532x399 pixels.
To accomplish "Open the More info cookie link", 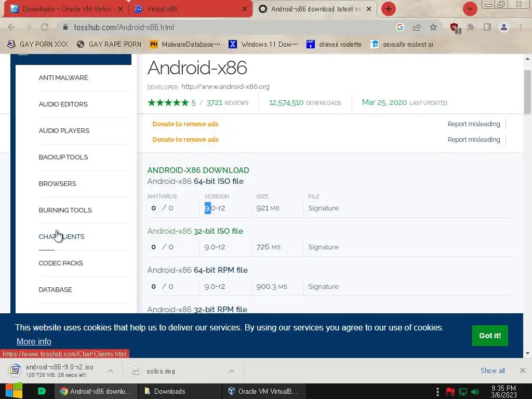I will [x=34, y=341].
